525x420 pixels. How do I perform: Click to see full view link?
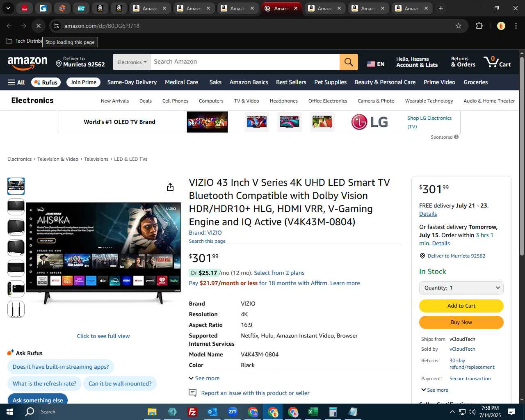pos(103,336)
